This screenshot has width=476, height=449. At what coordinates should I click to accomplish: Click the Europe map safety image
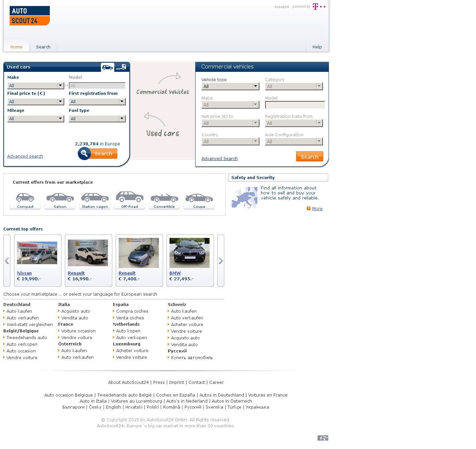click(244, 198)
